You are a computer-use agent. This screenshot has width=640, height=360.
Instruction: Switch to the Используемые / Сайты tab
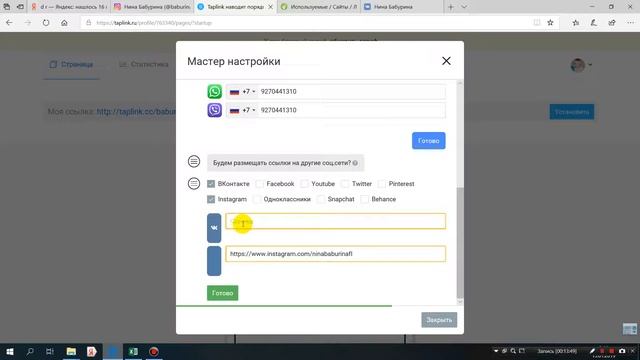(319, 7)
